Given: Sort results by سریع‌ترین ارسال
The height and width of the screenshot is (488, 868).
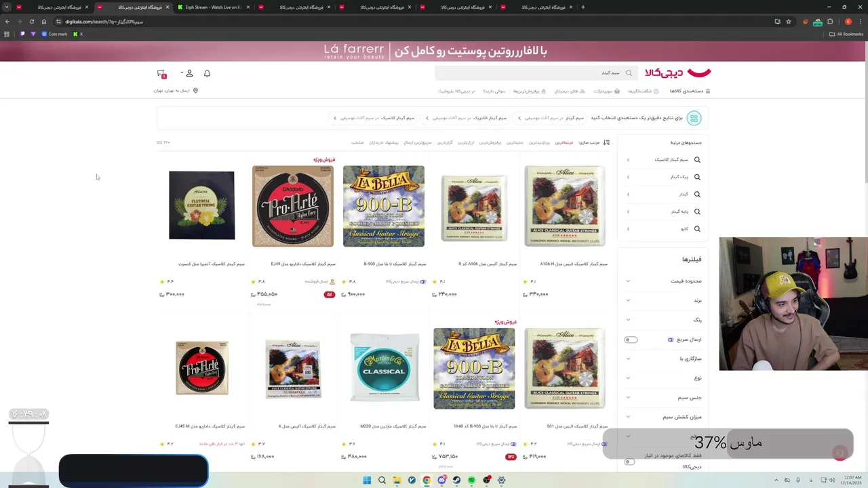Looking at the screenshot, I should pyautogui.click(x=418, y=142).
